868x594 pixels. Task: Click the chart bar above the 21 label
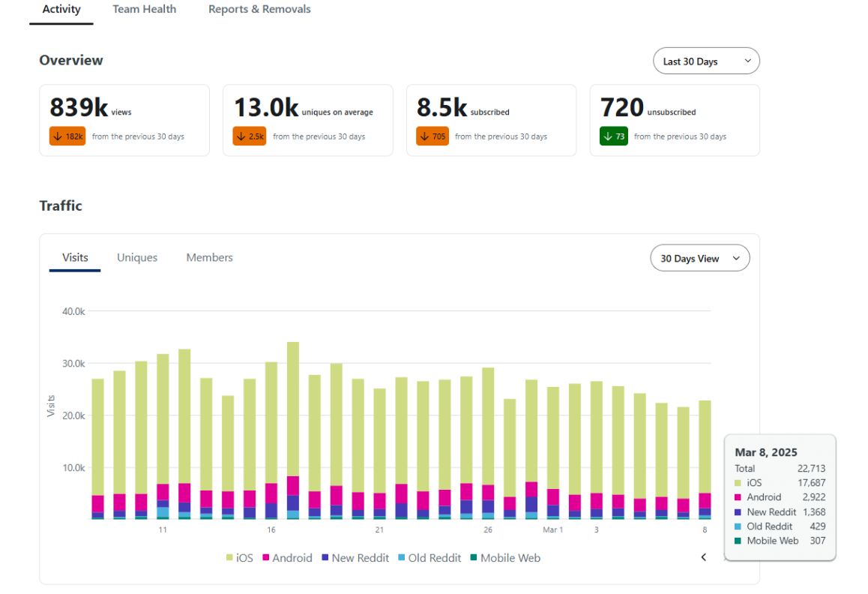[x=380, y=454]
